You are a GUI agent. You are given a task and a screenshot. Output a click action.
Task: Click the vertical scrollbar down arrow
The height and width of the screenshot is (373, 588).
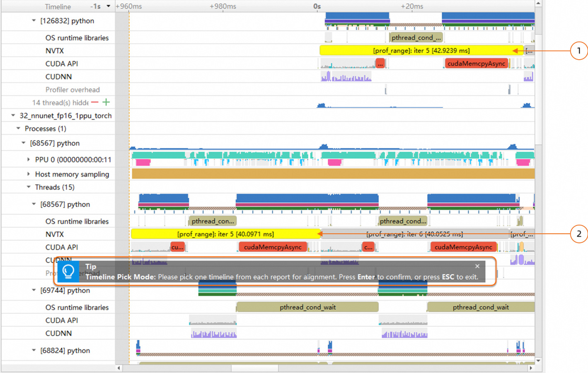[538, 361]
